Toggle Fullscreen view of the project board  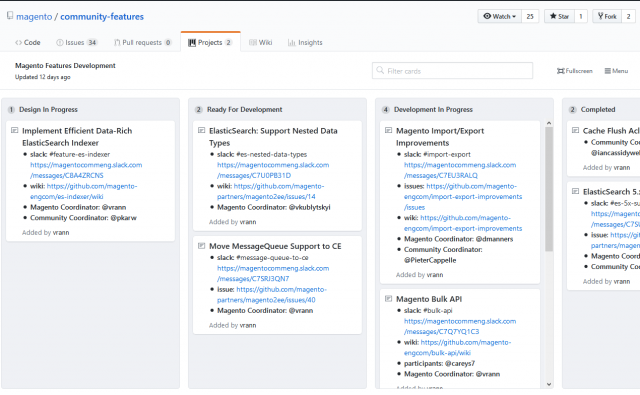coord(574,71)
